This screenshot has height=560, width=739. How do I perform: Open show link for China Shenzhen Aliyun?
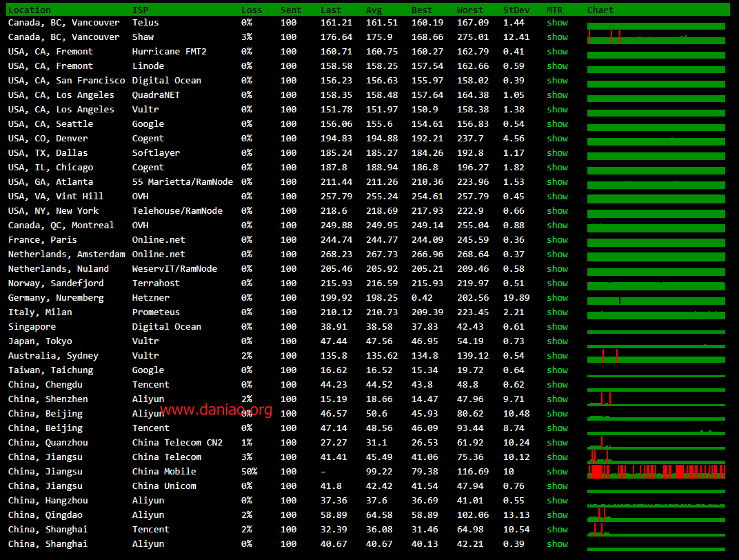coord(557,399)
